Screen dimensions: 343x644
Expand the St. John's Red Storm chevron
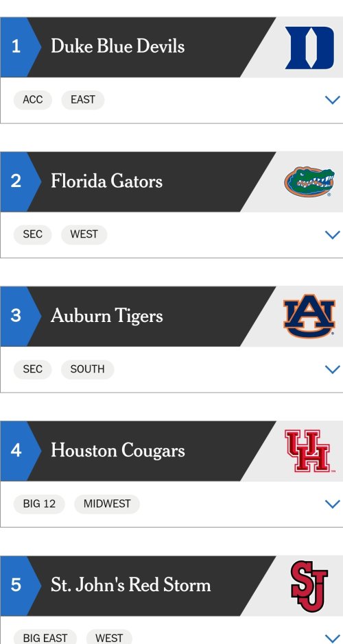click(332, 639)
